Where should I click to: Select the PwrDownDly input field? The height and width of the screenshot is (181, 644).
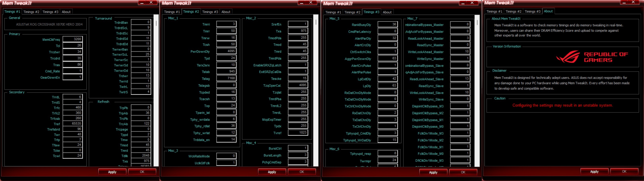(x=226, y=51)
